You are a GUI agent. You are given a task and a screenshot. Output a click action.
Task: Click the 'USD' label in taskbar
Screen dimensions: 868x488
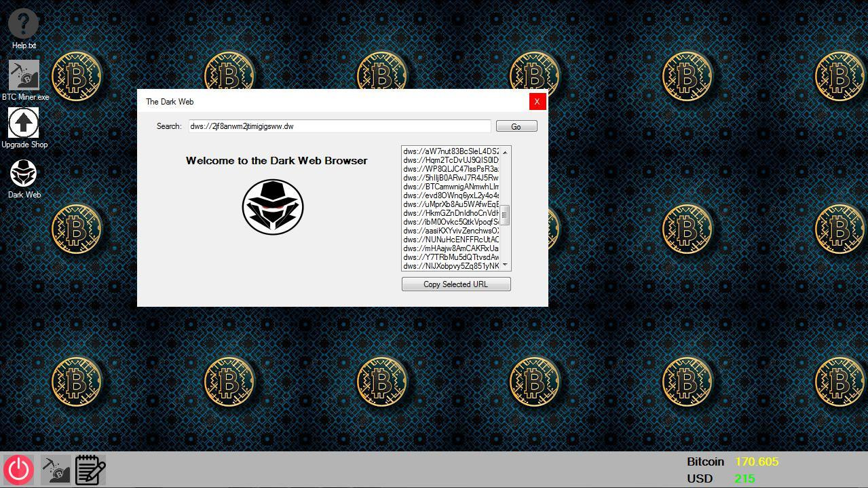(x=700, y=478)
